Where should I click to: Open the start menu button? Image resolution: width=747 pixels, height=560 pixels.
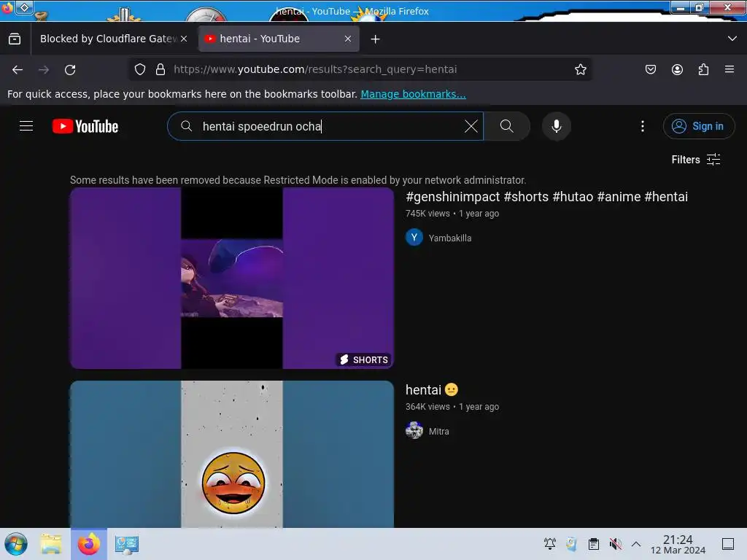[16, 544]
